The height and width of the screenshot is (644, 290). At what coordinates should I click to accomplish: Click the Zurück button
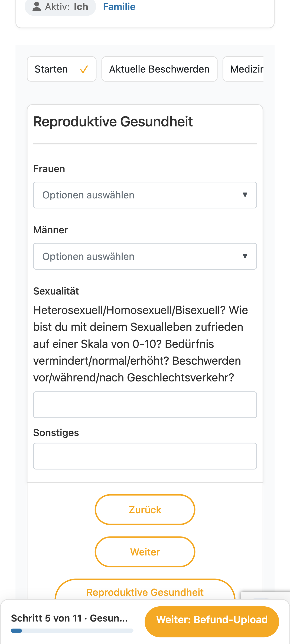145,509
